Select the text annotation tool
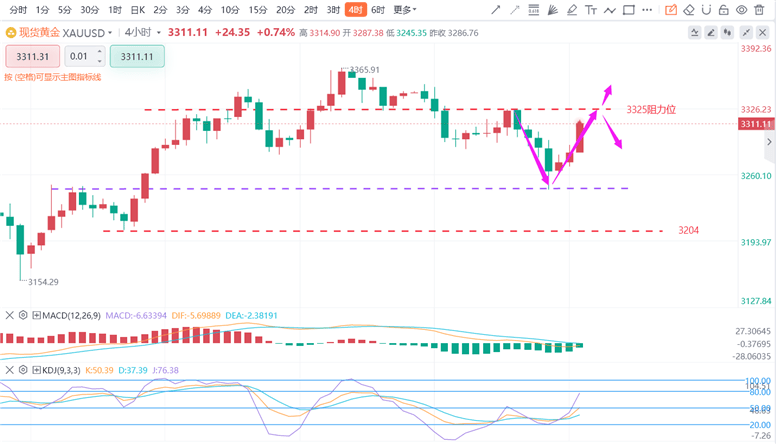777x444 pixels. pos(591,10)
